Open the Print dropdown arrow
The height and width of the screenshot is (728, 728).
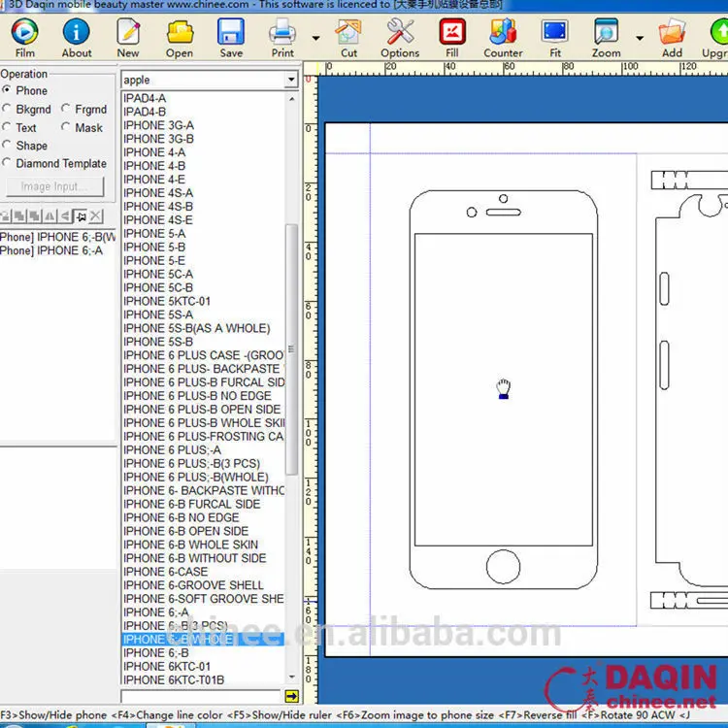(x=315, y=39)
